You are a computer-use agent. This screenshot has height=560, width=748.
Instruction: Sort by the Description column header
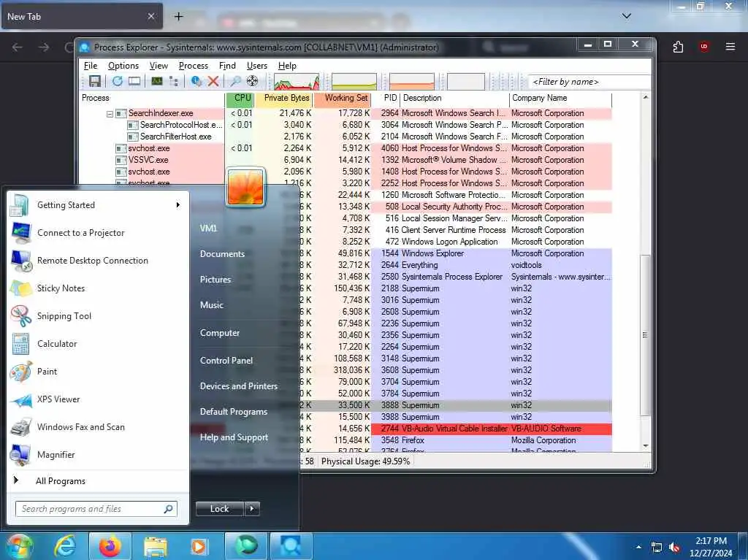(x=454, y=98)
